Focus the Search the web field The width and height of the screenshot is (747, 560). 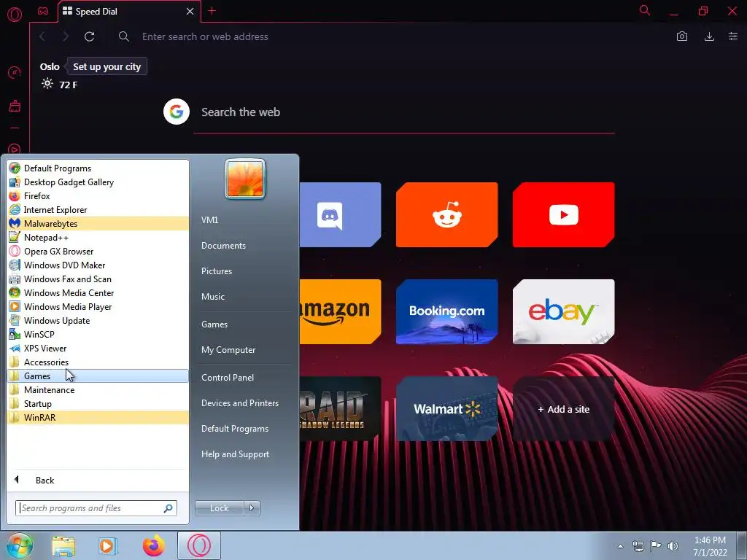point(404,112)
